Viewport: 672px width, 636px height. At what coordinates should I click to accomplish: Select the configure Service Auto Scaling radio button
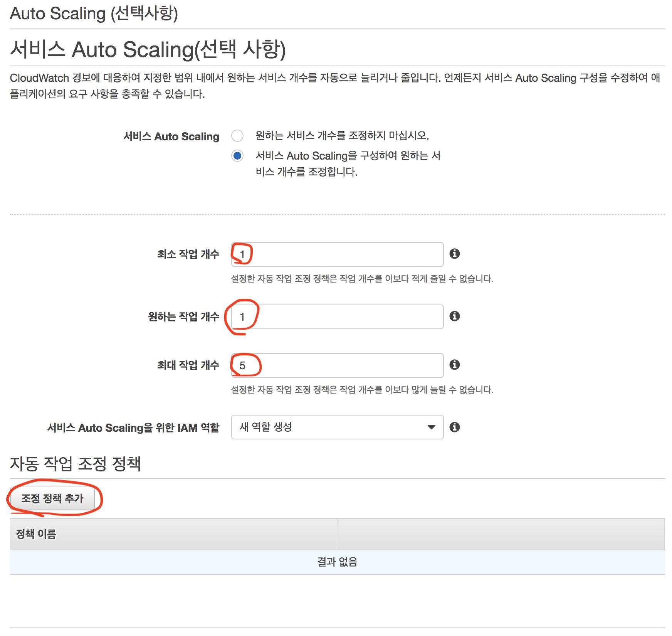[x=237, y=156]
